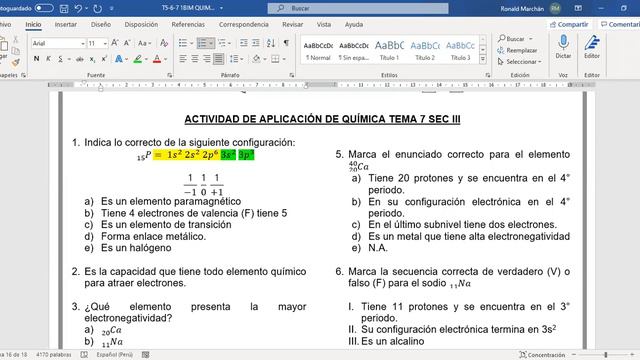Click the Sort A-Z icon
The image size is (640, 360).
pyautogui.click(x=271, y=43)
